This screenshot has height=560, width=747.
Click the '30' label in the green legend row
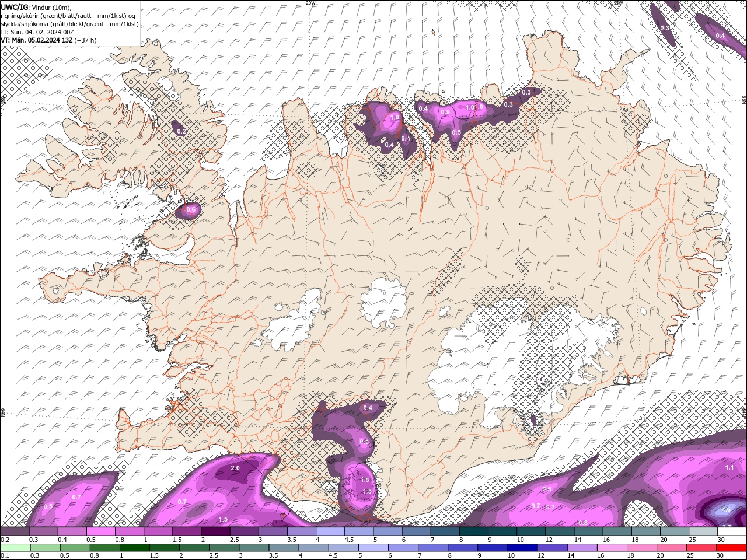(x=720, y=555)
